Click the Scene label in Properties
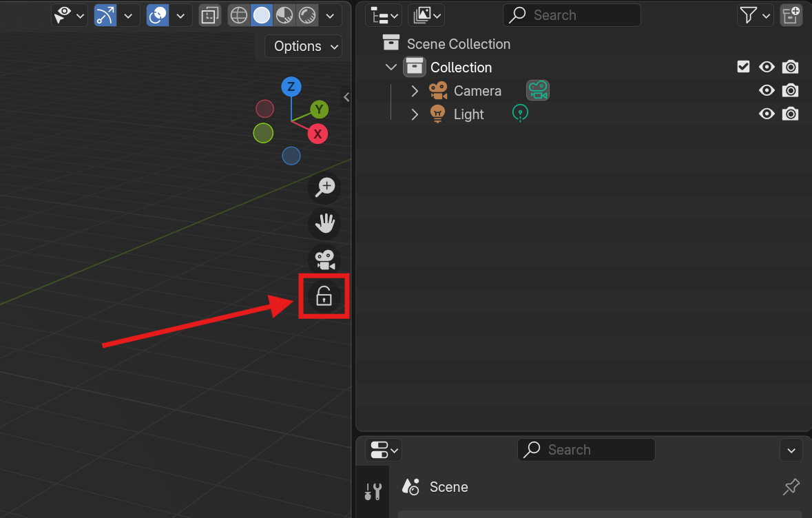The image size is (812, 518). 449,487
